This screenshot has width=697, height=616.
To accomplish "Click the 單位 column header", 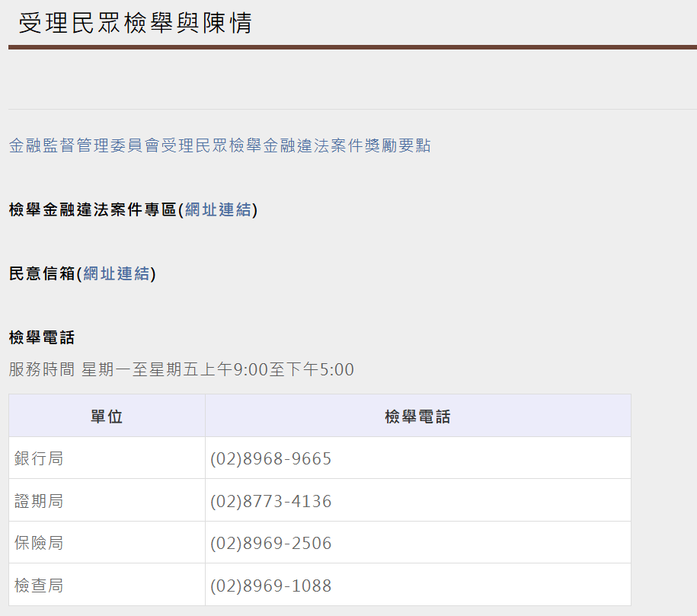I will click(x=107, y=416).
